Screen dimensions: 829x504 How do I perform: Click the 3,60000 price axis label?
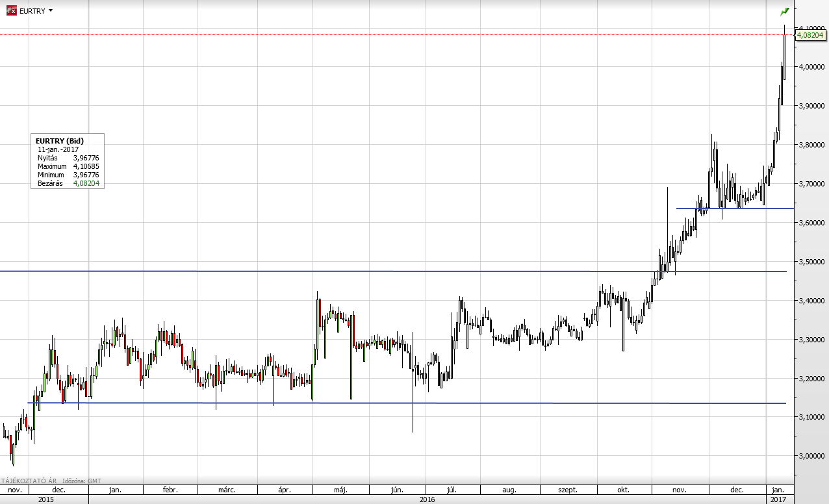click(x=811, y=222)
